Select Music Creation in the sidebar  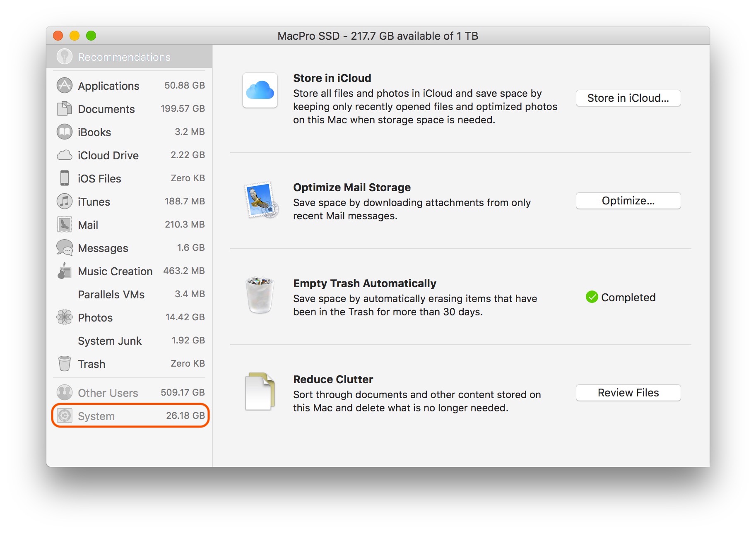pyautogui.click(x=115, y=271)
